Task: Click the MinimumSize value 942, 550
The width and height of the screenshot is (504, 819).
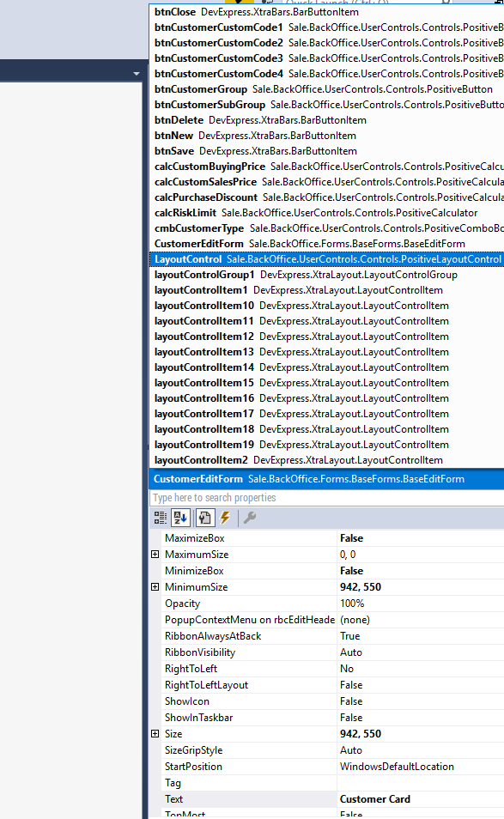Action: point(421,587)
